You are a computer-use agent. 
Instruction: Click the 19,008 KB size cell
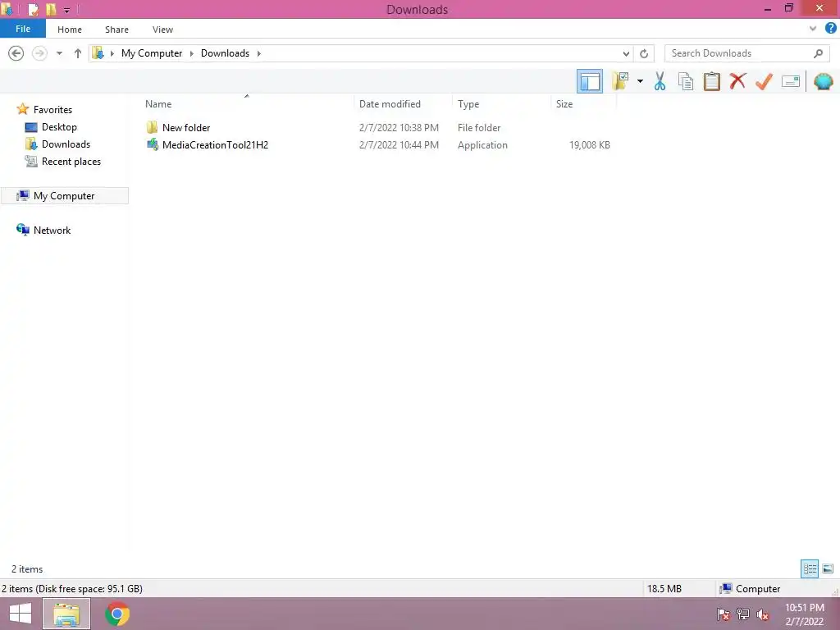(x=589, y=144)
